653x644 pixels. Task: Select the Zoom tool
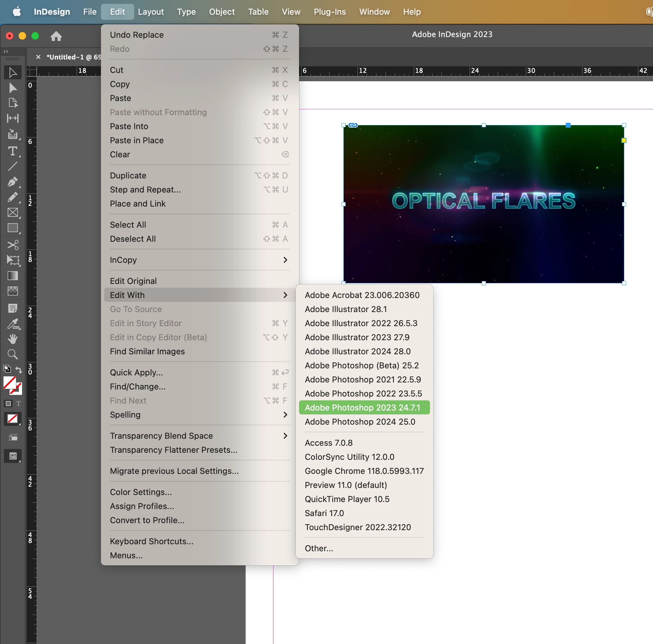pos(12,354)
